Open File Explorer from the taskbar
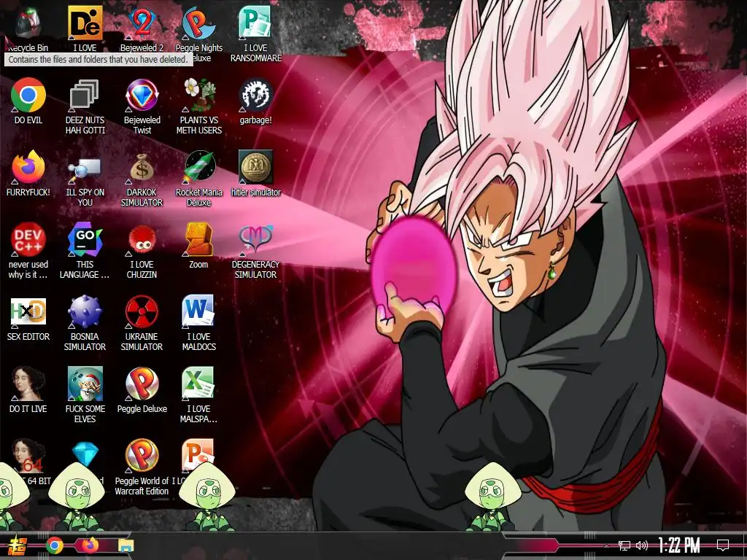The height and width of the screenshot is (560, 747). (x=126, y=545)
